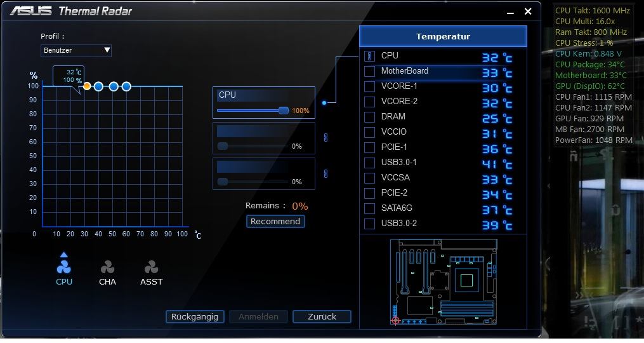Screen dimensions: 644x343
Task: Click the Rückgängig button
Action: (x=195, y=317)
